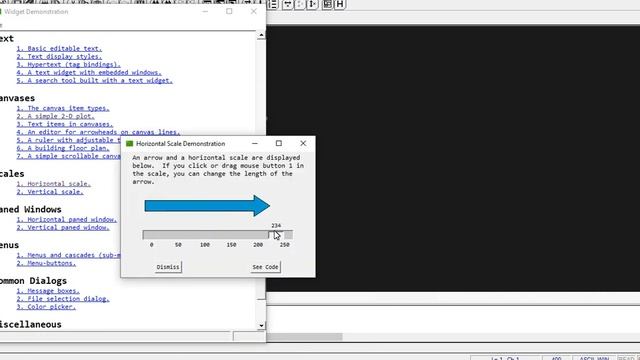The height and width of the screenshot is (360, 640).
Task: Open the 'Menu-buttons' demo link
Action: click(46, 263)
